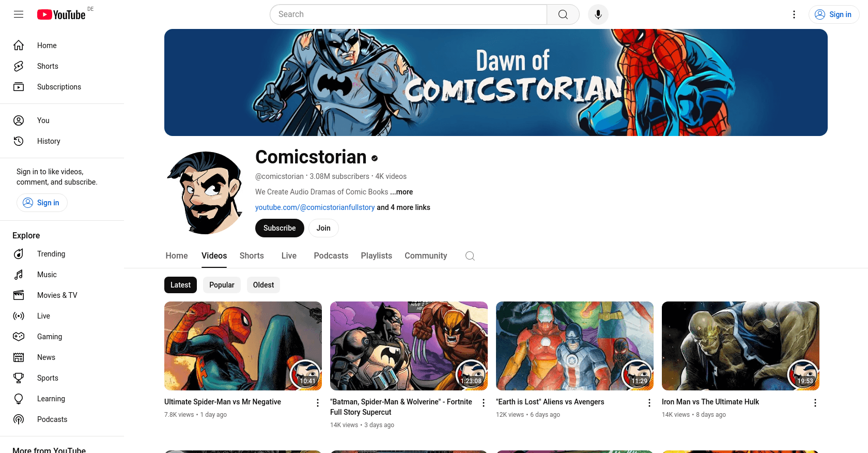Search within the channel using magnifier icon

pos(470,256)
